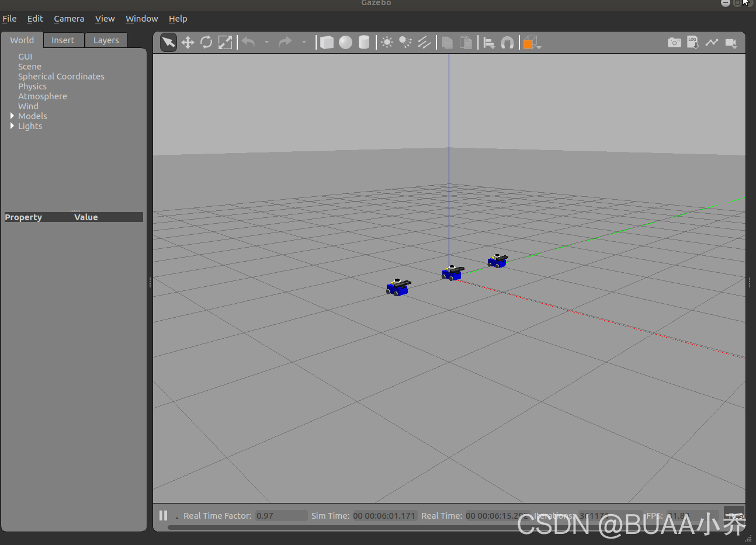Activate the translate mode tool
The image size is (756, 545).
(188, 42)
